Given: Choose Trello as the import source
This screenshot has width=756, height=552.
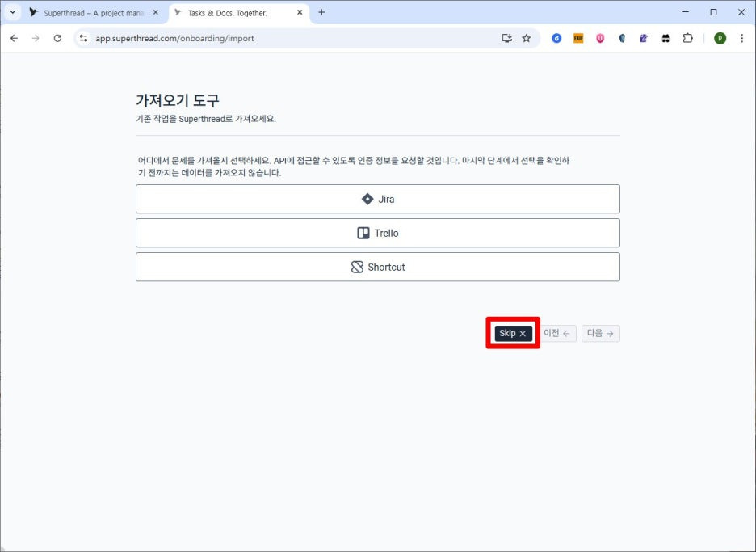Looking at the screenshot, I should 377,233.
